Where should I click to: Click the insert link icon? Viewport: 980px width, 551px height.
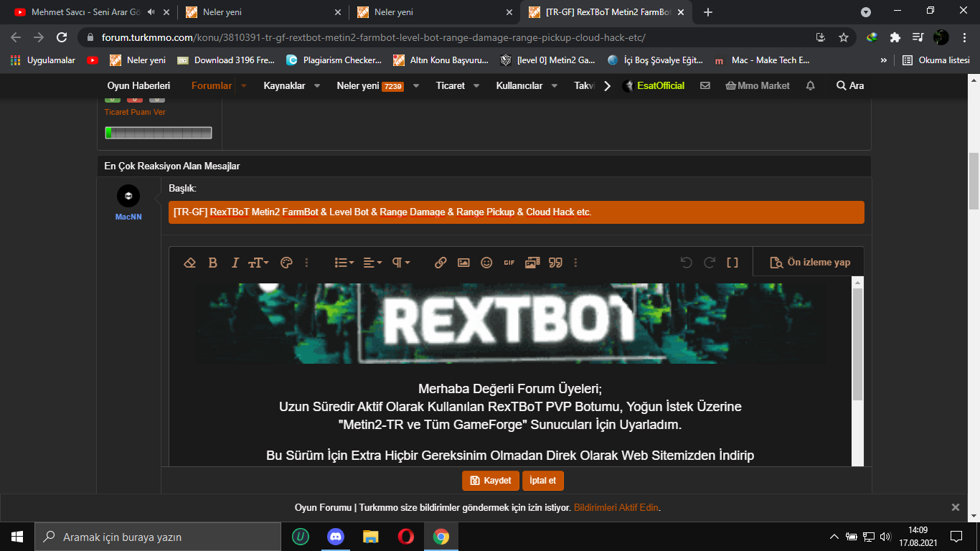(440, 263)
